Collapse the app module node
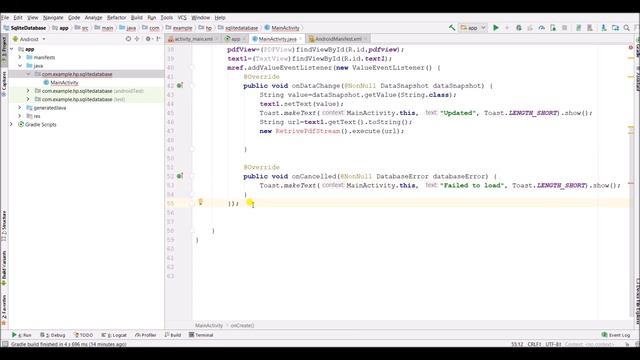The image size is (640, 360). click(12, 49)
